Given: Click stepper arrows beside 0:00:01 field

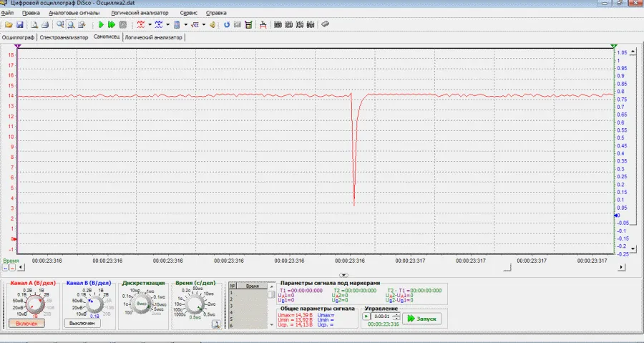Looking at the screenshot, I should pos(396,317).
